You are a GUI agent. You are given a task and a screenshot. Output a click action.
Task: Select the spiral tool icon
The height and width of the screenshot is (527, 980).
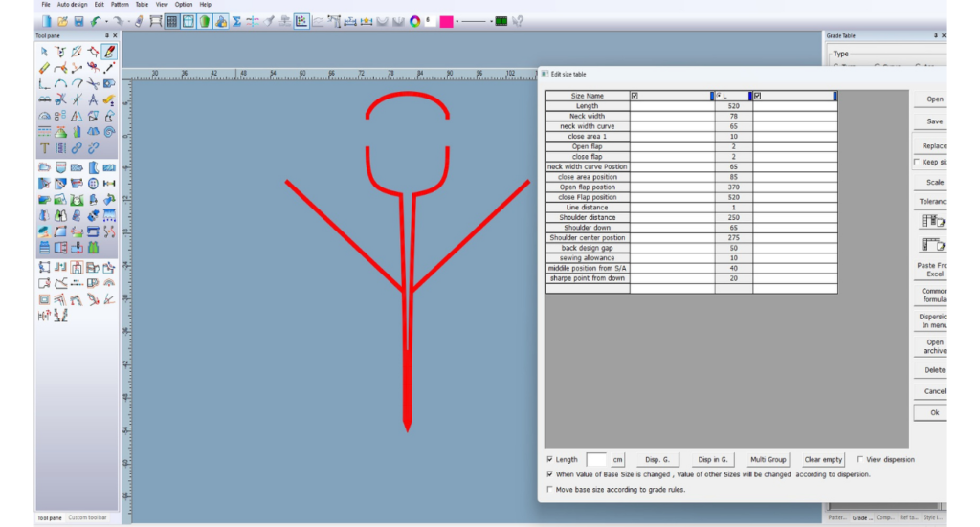click(x=109, y=132)
